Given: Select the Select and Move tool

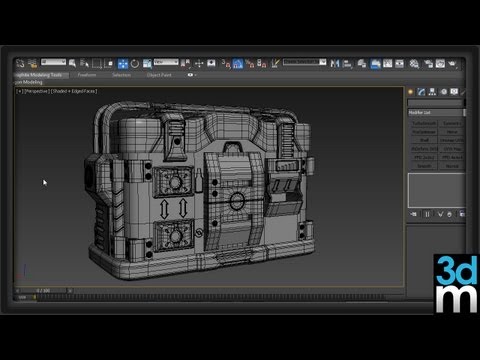Looking at the screenshot, I should click(x=123, y=63).
